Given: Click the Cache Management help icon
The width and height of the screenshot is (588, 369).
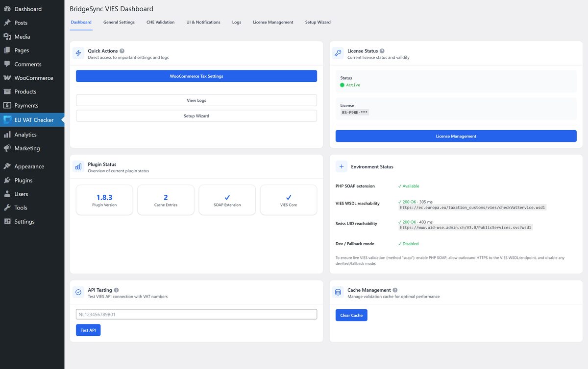Looking at the screenshot, I should (x=395, y=290).
